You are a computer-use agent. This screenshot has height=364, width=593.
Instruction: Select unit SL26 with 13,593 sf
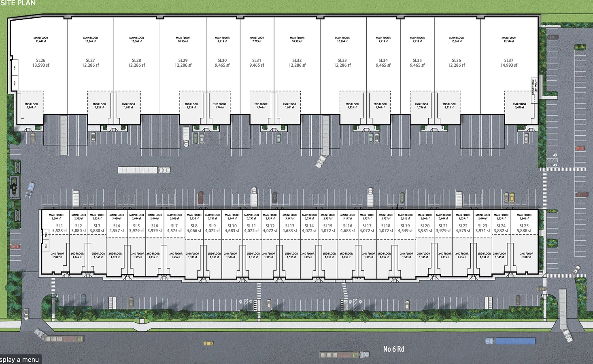coord(40,63)
